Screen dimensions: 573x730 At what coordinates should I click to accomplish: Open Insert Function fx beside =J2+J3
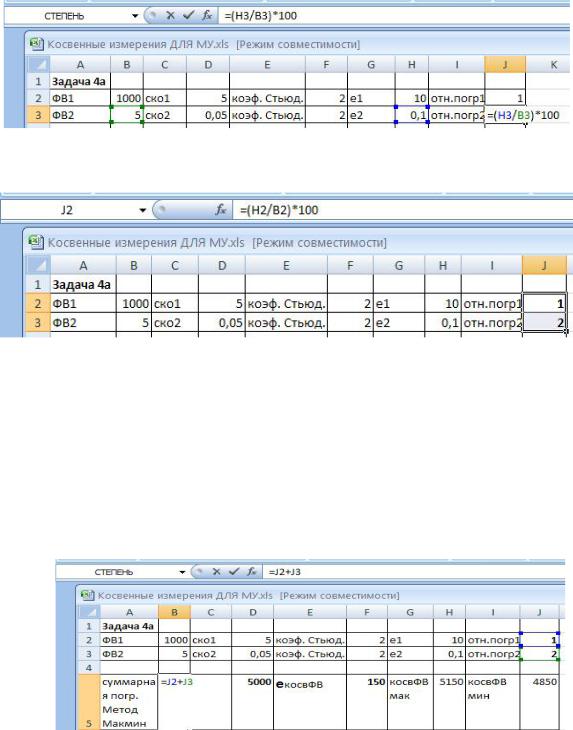[251, 571]
